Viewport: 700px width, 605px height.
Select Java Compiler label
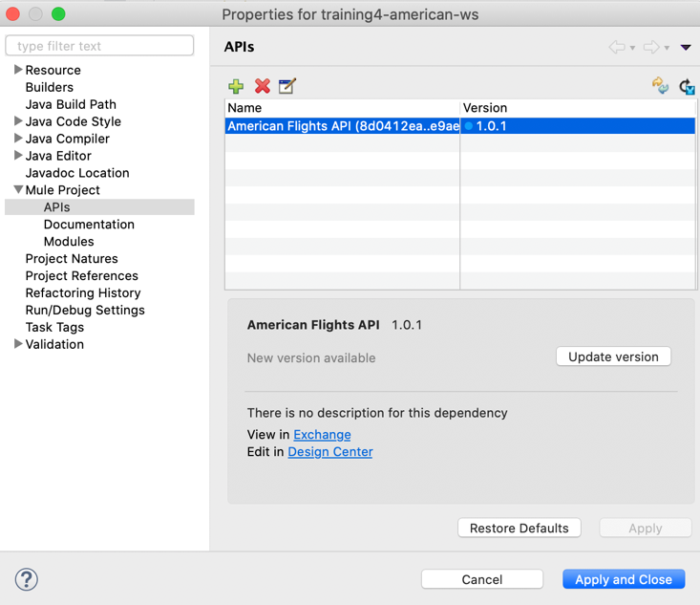[x=68, y=139]
